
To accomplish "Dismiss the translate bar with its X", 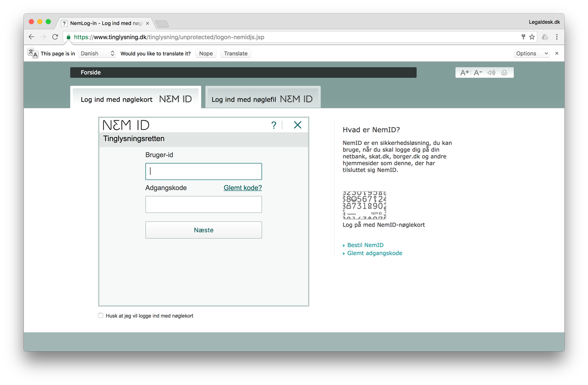I will (x=557, y=53).
